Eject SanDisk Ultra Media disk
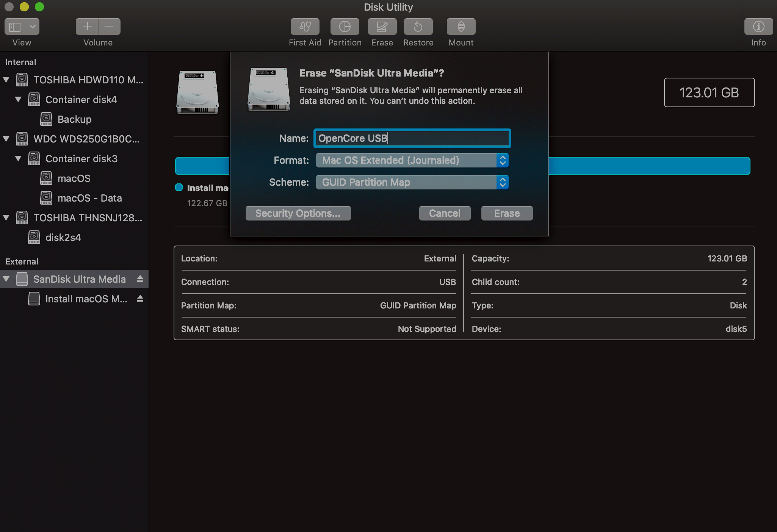 pyautogui.click(x=140, y=279)
